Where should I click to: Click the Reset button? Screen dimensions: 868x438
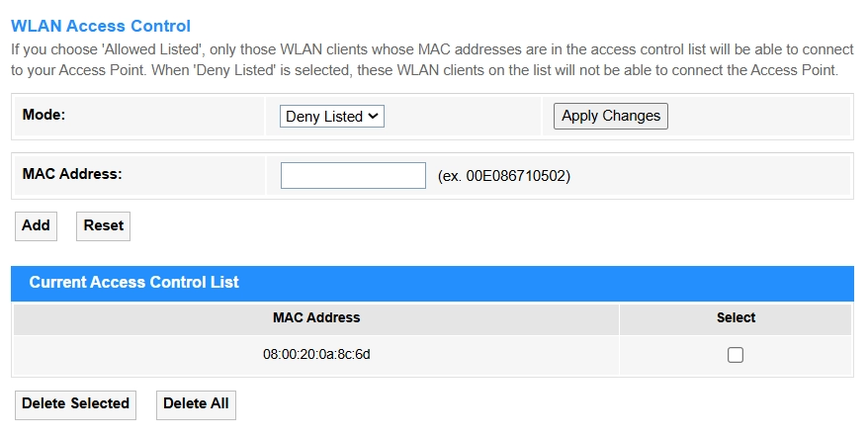pyautogui.click(x=103, y=226)
